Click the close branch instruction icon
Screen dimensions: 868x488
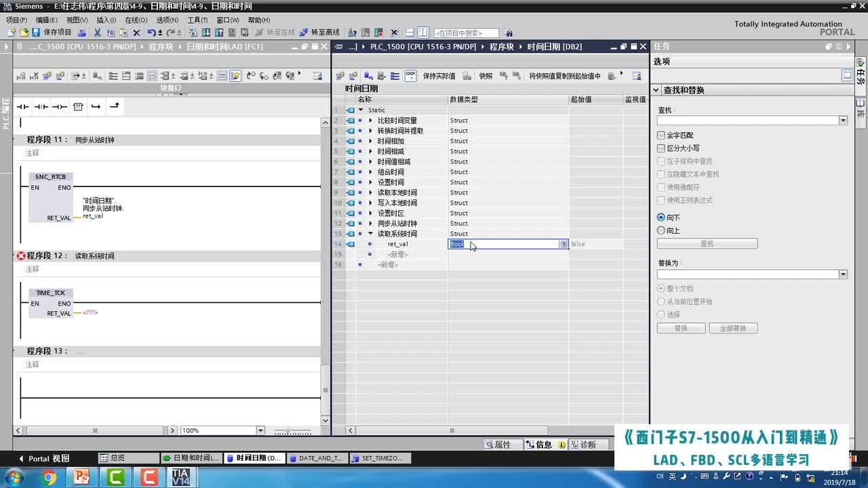point(114,106)
